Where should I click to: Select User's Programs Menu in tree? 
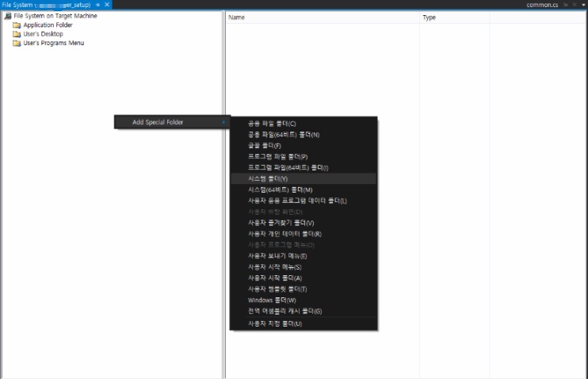tap(54, 43)
